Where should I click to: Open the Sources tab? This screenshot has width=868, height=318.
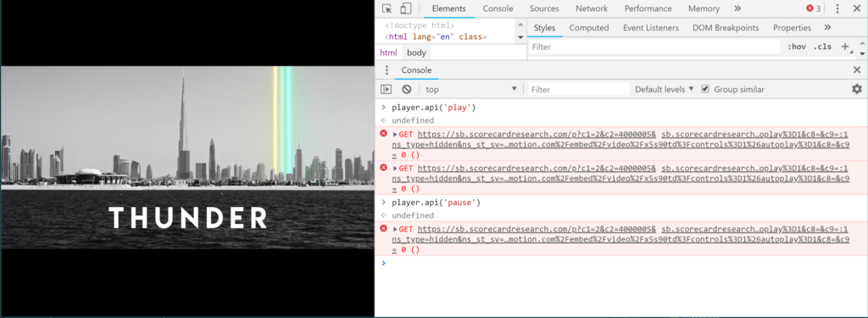[544, 8]
